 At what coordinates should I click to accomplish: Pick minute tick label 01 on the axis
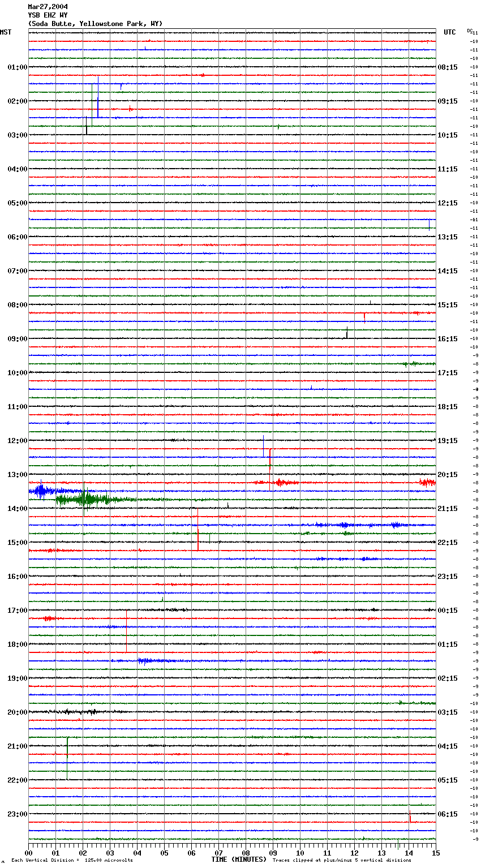coord(55,853)
